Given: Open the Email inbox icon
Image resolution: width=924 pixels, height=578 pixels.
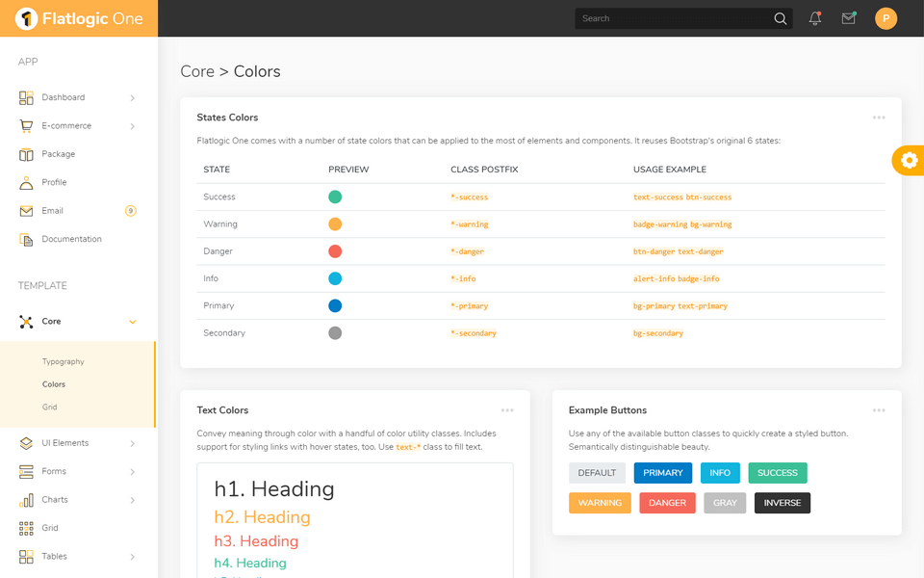Looking at the screenshot, I should 24,210.
